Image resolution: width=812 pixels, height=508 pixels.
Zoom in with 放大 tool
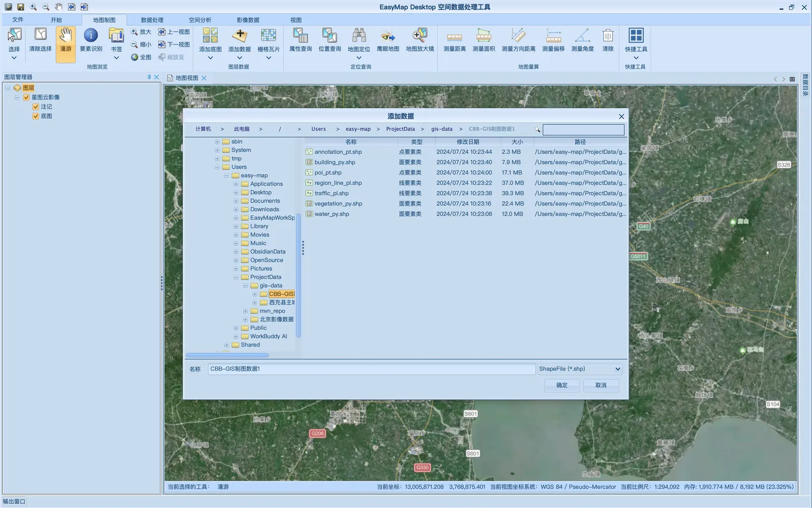click(141, 31)
